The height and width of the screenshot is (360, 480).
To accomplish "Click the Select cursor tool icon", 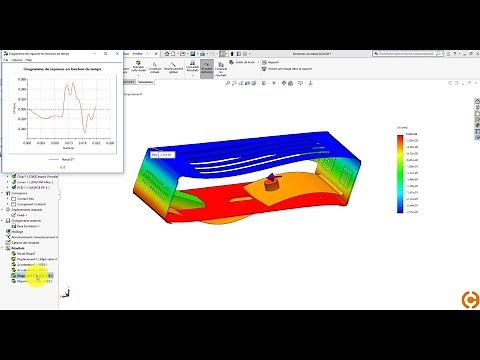I will (x=222, y=54).
